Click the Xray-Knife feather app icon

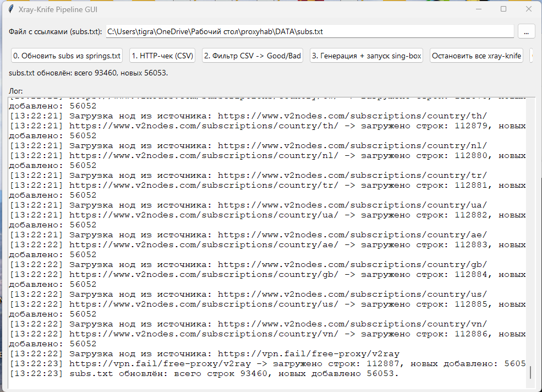[x=11, y=9]
